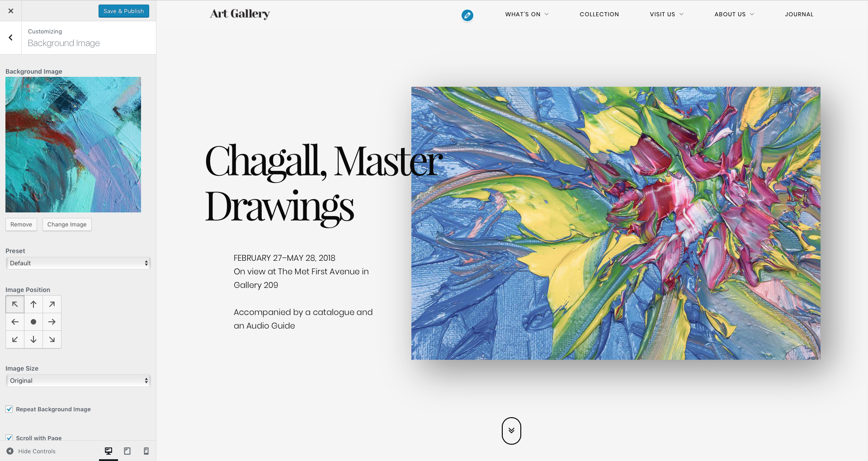
Task: Set image position to center
Action: pos(33,322)
